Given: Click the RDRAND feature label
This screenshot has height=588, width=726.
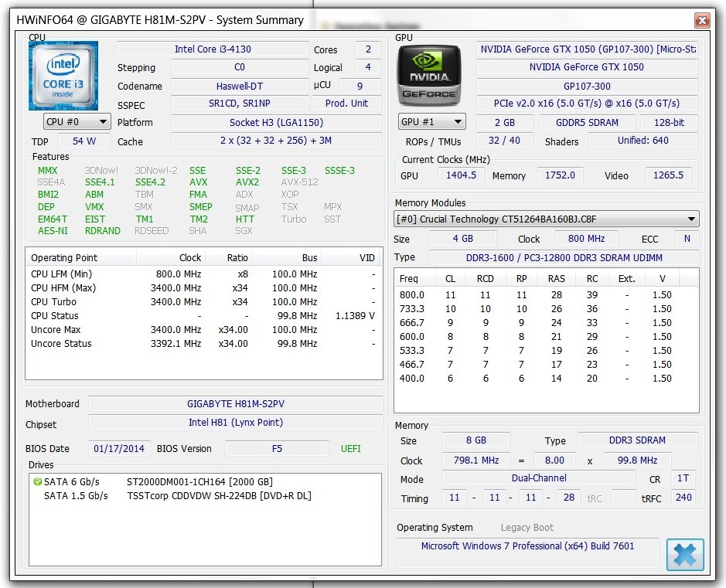Looking at the screenshot, I should click(103, 231).
